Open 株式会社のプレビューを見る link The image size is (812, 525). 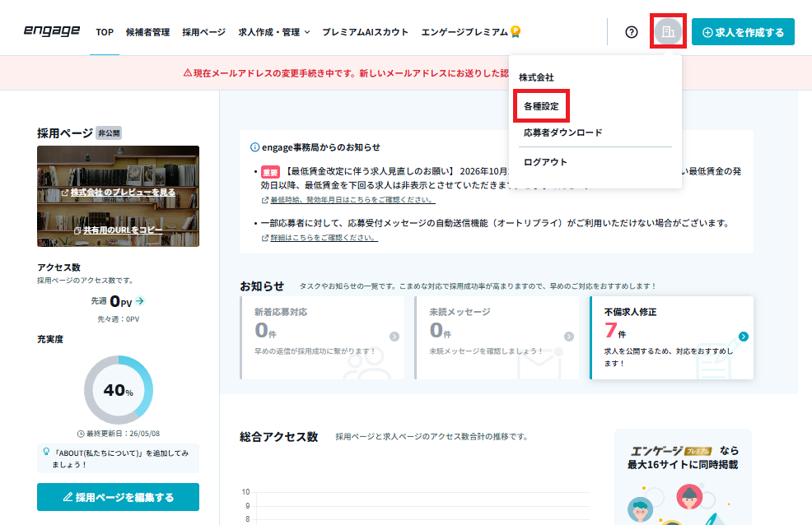click(x=118, y=193)
